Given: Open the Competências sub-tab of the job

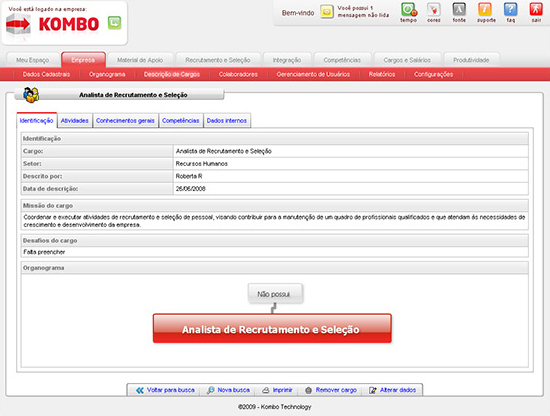Looking at the screenshot, I should tap(181, 121).
